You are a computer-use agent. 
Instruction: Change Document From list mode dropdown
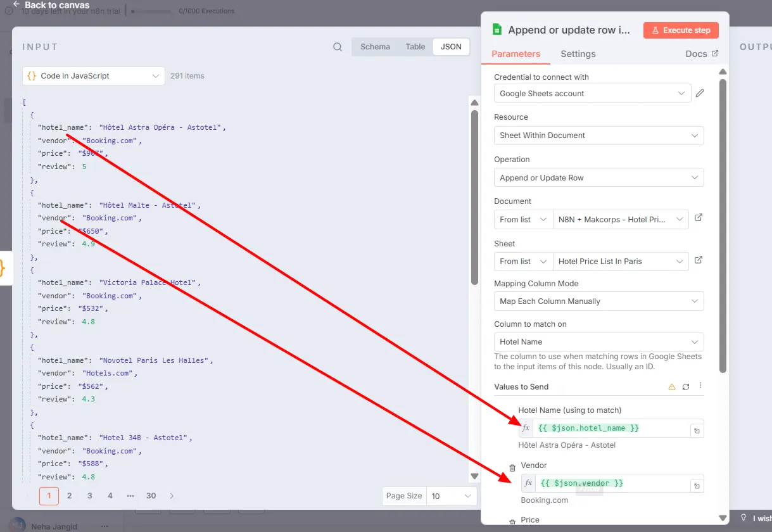tap(523, 219)
